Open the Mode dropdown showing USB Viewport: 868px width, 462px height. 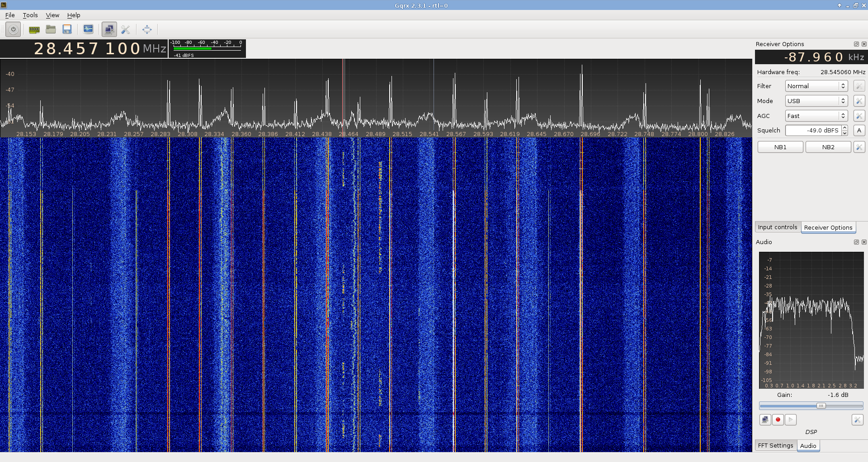coord(816,101)
